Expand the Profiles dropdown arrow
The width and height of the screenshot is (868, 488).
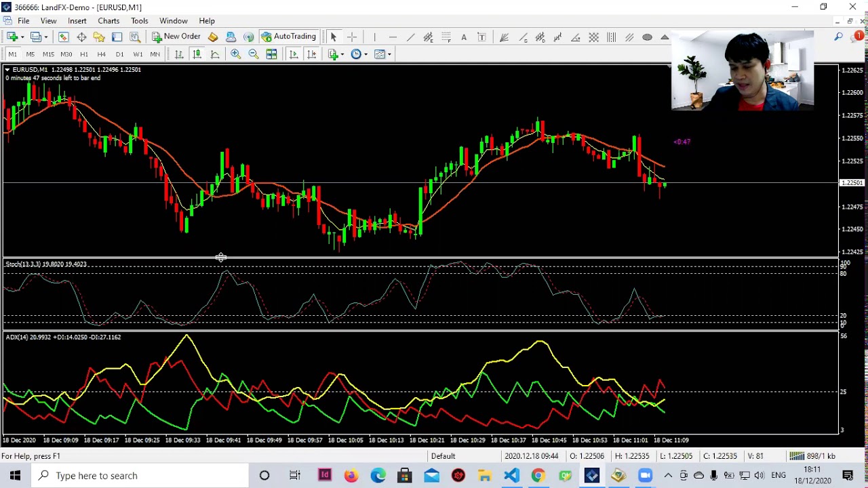pos(46,37)
